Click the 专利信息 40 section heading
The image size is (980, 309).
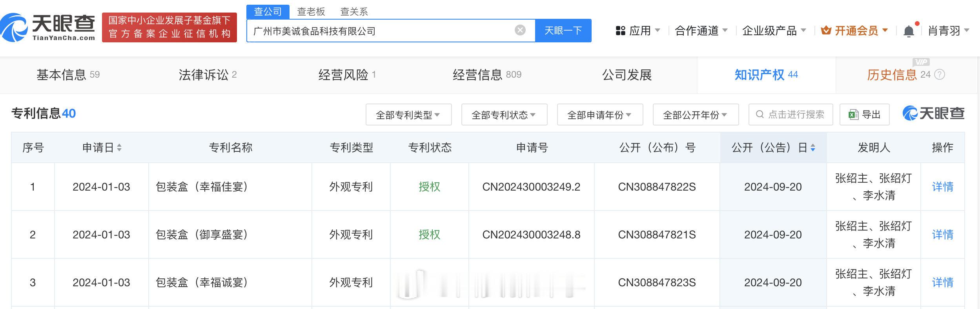pyautogui.click(x=44, y=113)
